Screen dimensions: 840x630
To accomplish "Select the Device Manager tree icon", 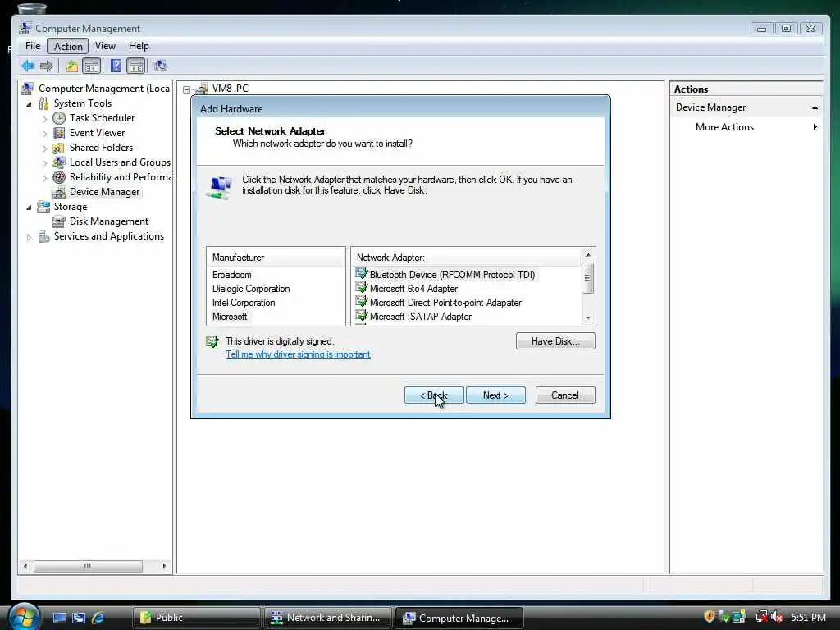I will coord(59,192).
